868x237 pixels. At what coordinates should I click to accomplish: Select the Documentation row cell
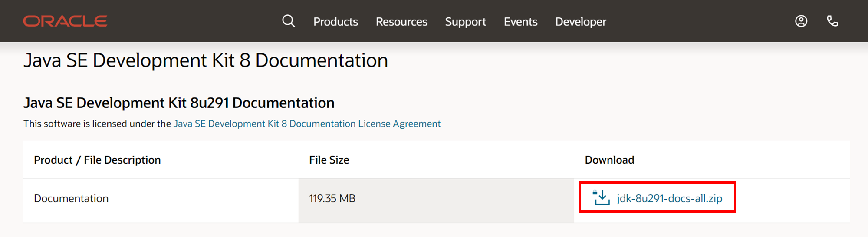tap(161, 198)
